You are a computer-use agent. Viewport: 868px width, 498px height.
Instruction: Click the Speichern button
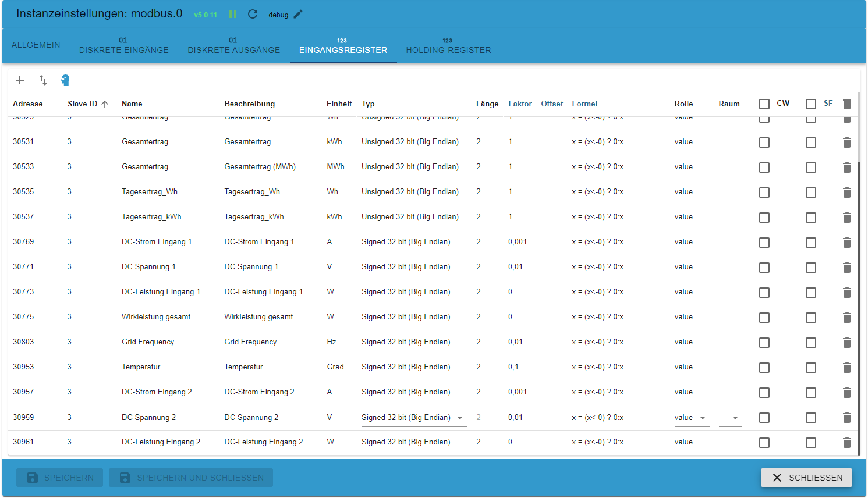click(59, 478)
